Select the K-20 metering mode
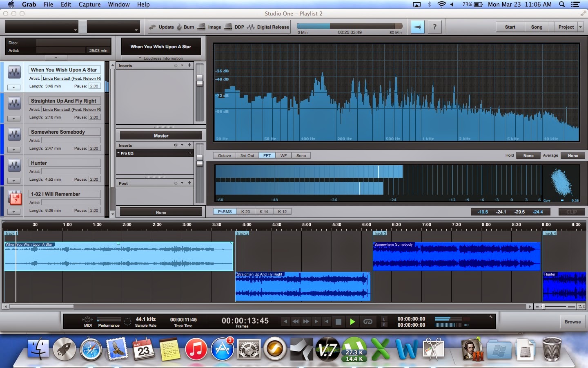Viewport: 588px width, 368px height. coord(245,212)
